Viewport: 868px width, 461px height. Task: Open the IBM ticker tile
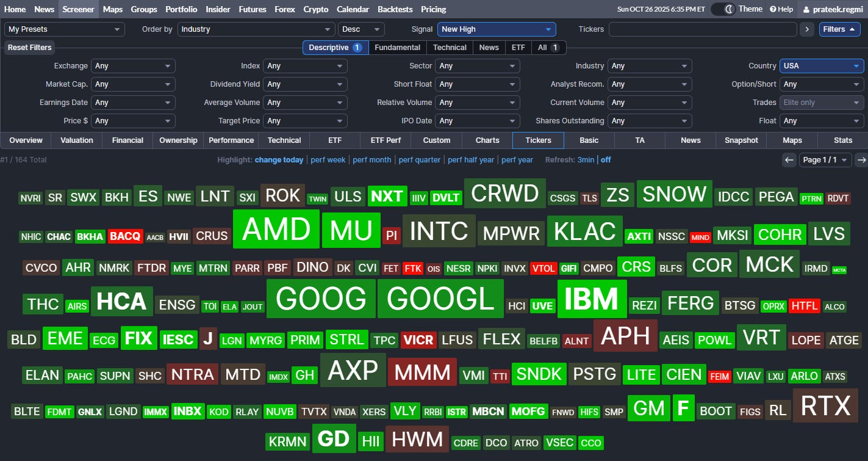pos(592,299)
